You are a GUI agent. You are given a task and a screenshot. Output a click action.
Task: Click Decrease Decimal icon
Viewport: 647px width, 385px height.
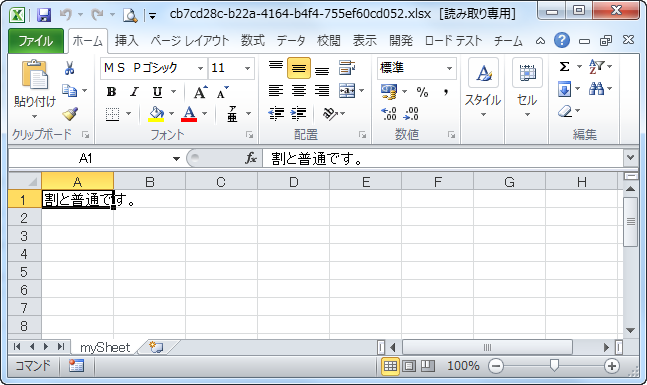(x=411, y=113)
